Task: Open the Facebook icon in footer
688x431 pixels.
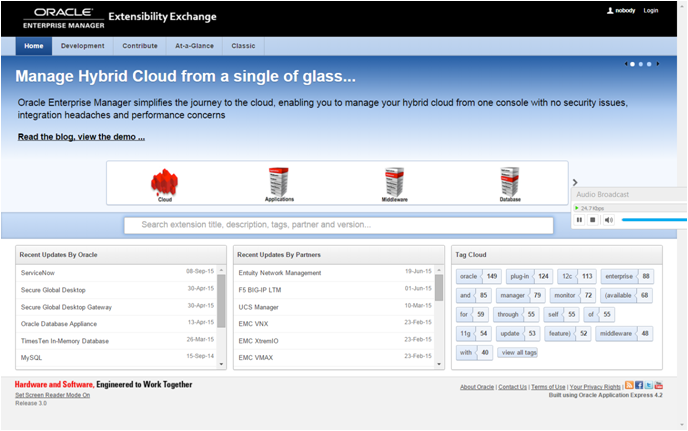Action: (639, 385)
